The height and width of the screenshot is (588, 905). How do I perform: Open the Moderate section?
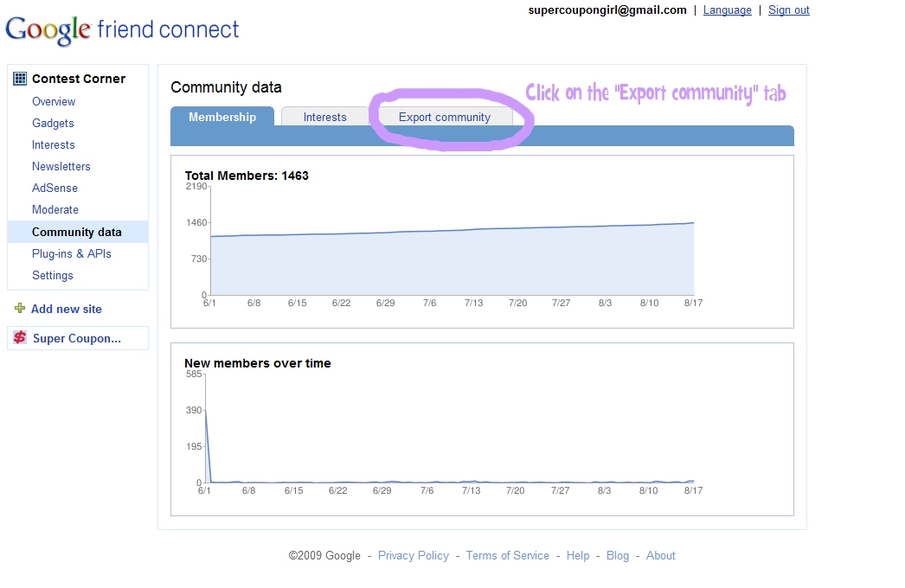(x=55, y=209)
